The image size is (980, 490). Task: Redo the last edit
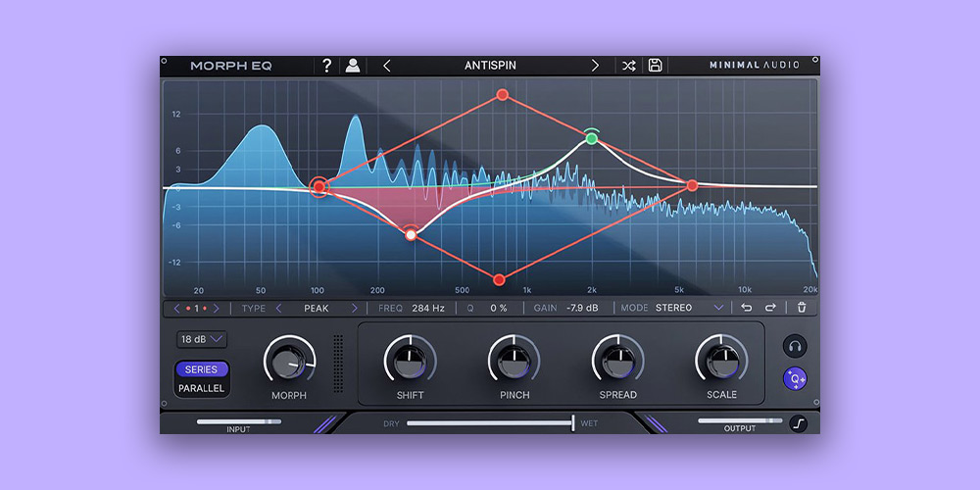point(770,308)
